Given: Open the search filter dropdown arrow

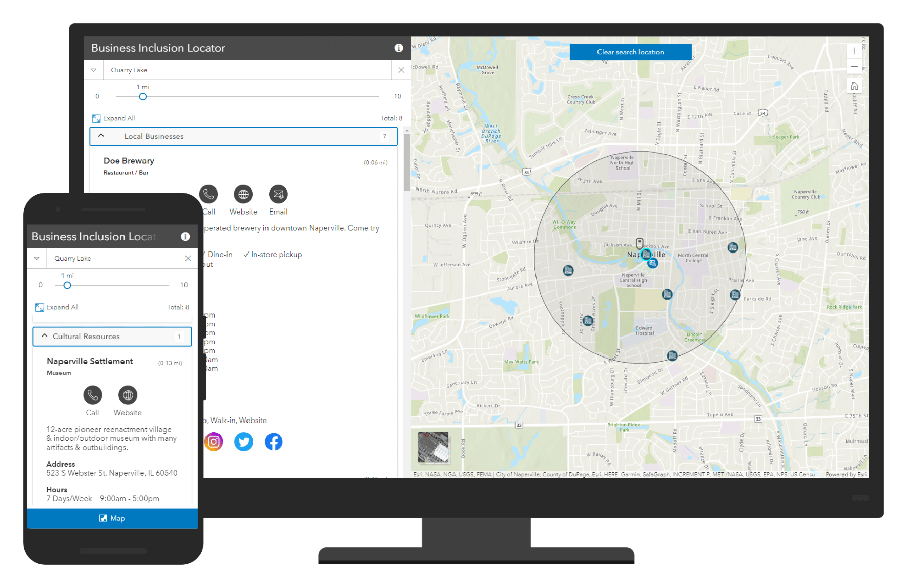Looking at the screenshot, I should click(x=94, y=70).
